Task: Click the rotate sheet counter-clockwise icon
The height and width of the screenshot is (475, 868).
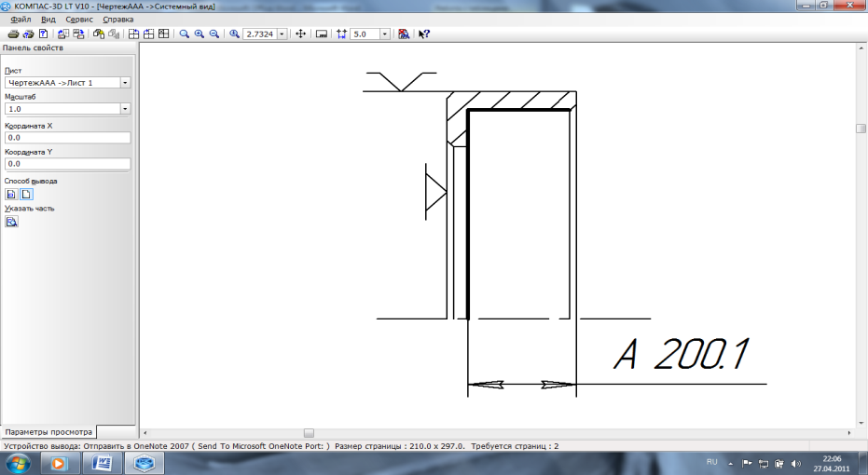Action: click(x=63, y=34)
